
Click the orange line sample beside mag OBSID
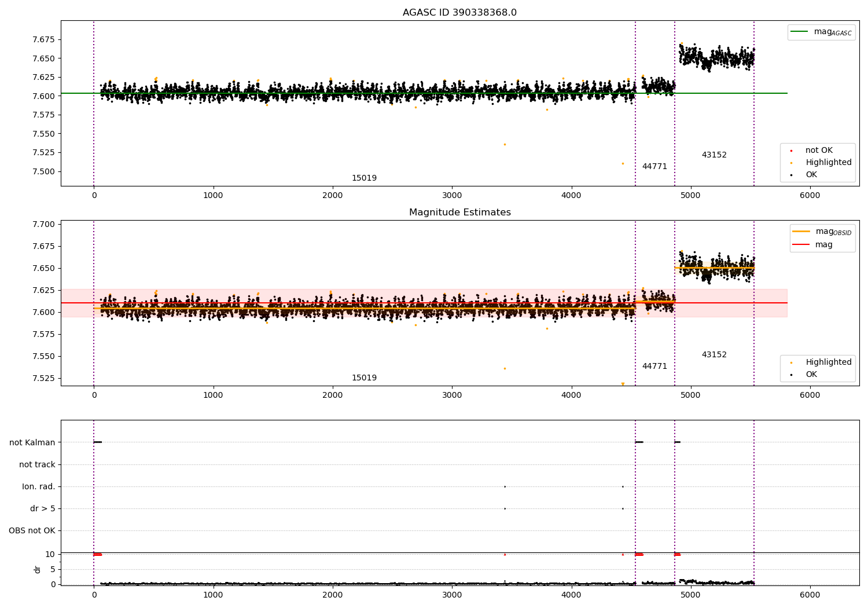point(801,232)
